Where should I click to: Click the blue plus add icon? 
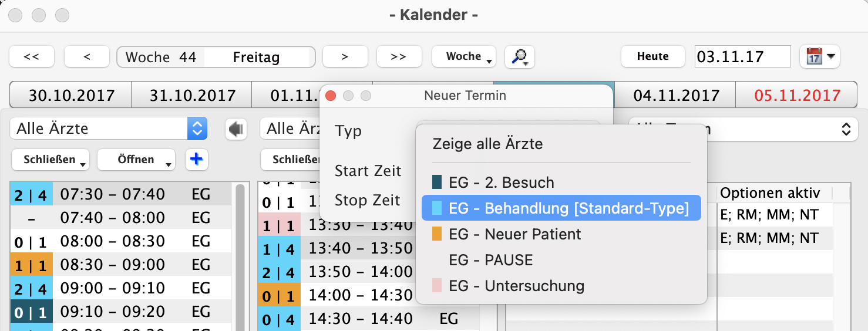[x=197, y=159]
